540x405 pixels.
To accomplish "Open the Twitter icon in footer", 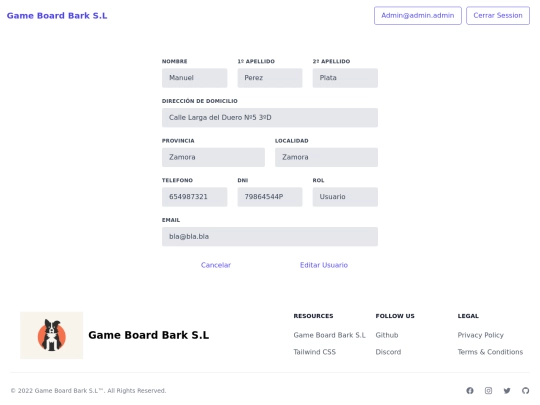I will pos(507,391).
